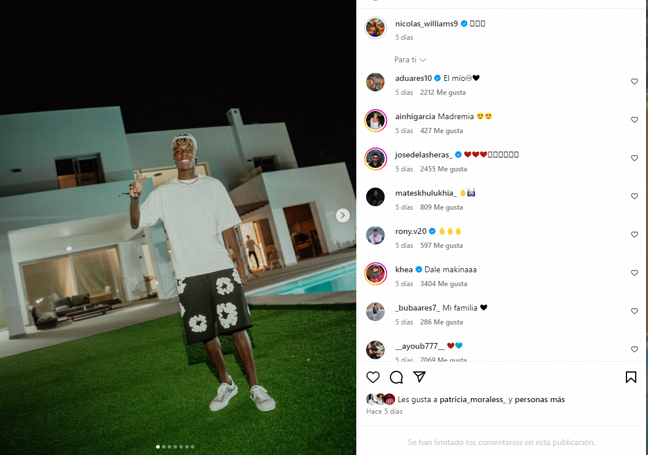Open the comment bubble icon
Viewport: 650px width, 455px height.
pyautogui.click(x=396, y=377)
